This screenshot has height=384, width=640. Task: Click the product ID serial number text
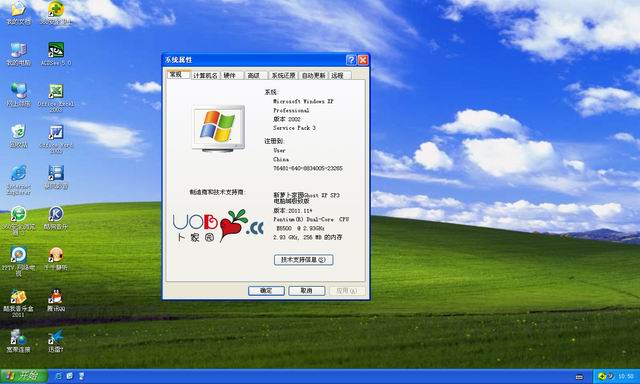pyautogui.click(x=308, y=168)
